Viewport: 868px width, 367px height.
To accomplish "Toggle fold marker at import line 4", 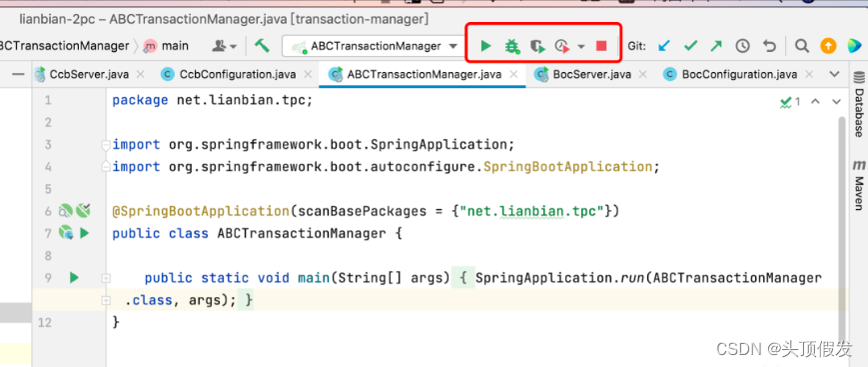I will [x=105, y=166].
